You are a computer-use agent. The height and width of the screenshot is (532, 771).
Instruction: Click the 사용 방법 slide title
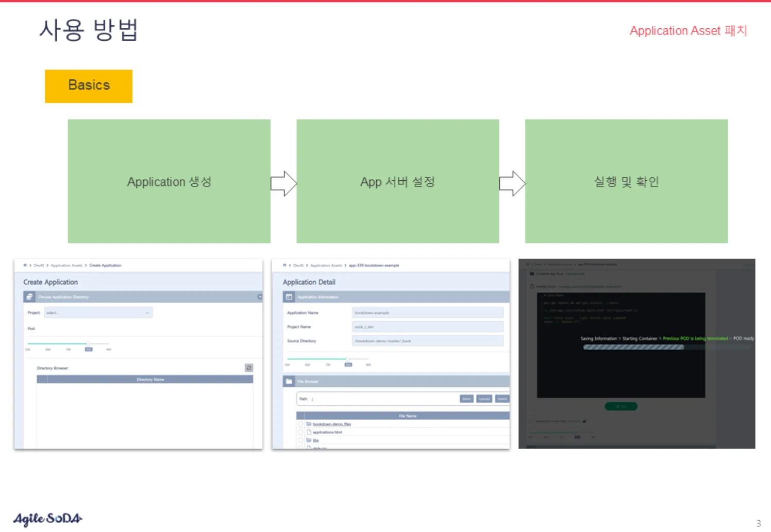(x=89, y=30)
